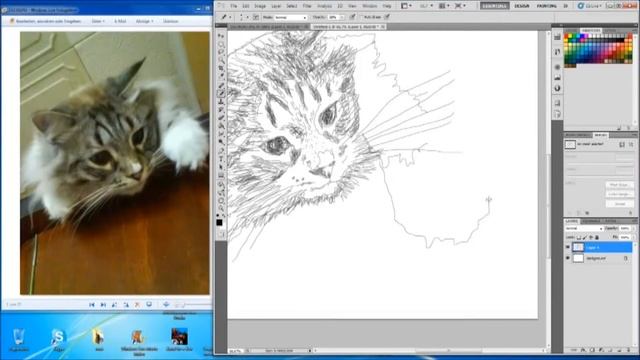
Task: Toggle tablet pressure for size
Action: [387, 17]
